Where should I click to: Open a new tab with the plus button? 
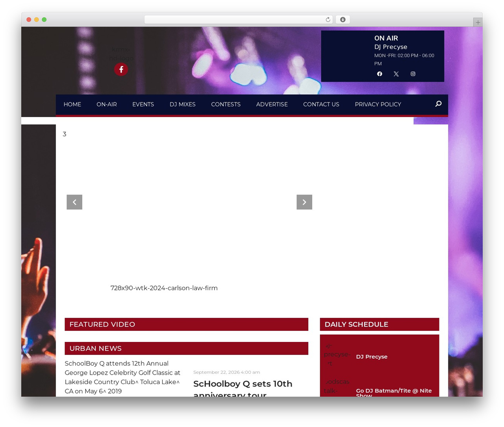tap(478, 22)
